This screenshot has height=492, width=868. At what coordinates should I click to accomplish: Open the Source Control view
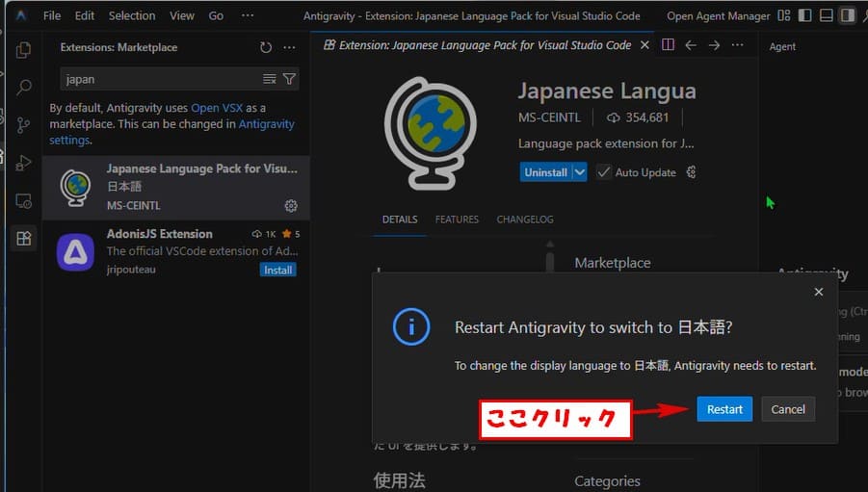click(24, 125)
